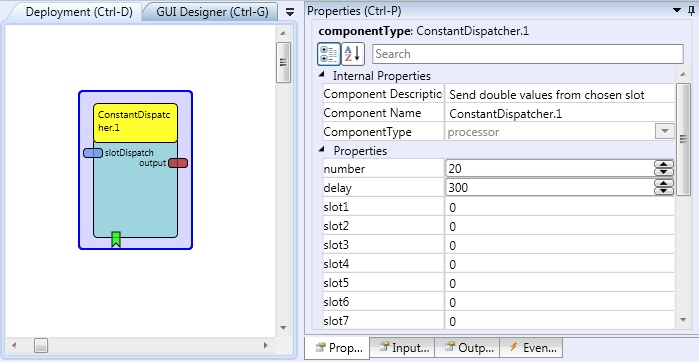Click the canvas scroll right arrow
The height and width of the screenshot is (362, 699).
[266, 345]
